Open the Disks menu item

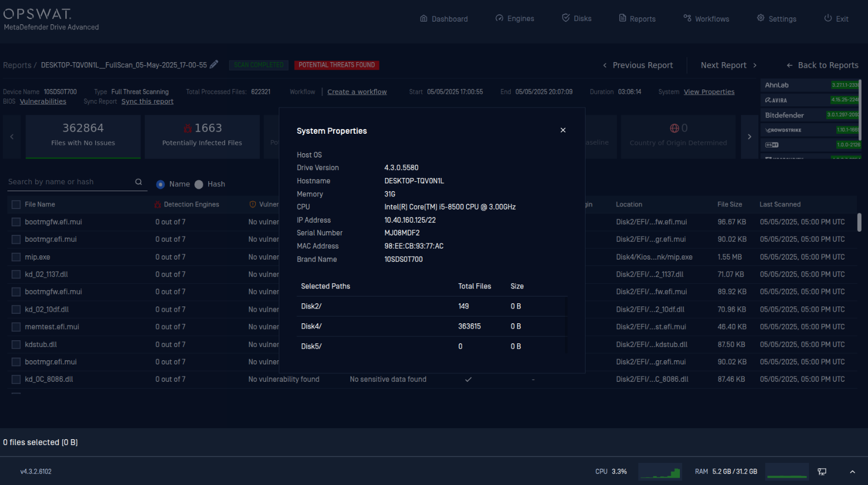point(577,18)
